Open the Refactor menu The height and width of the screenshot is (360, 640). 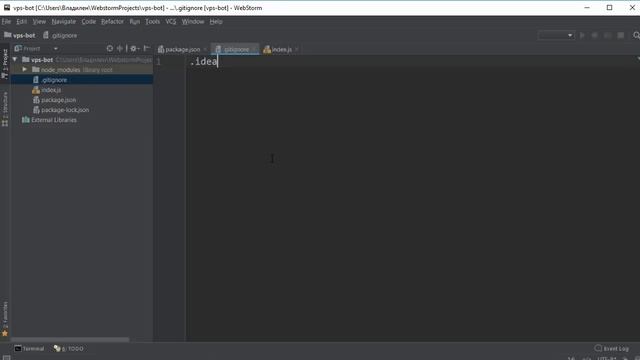click(112, 22)
